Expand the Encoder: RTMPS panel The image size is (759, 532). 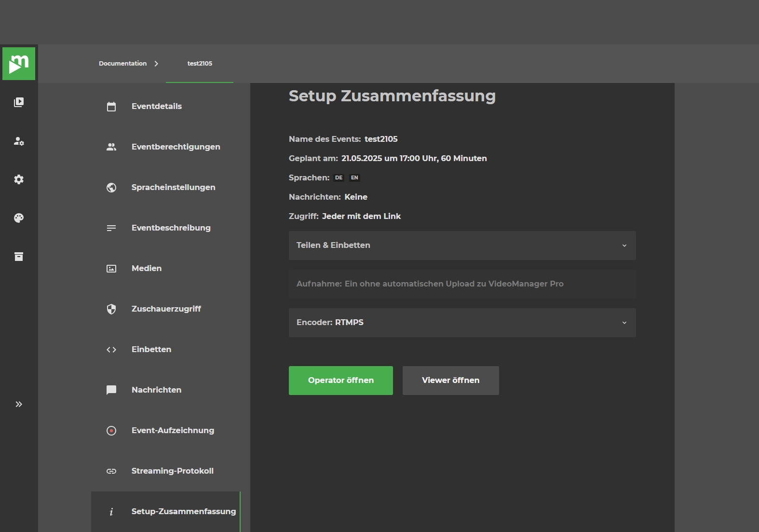pos(462,323)
